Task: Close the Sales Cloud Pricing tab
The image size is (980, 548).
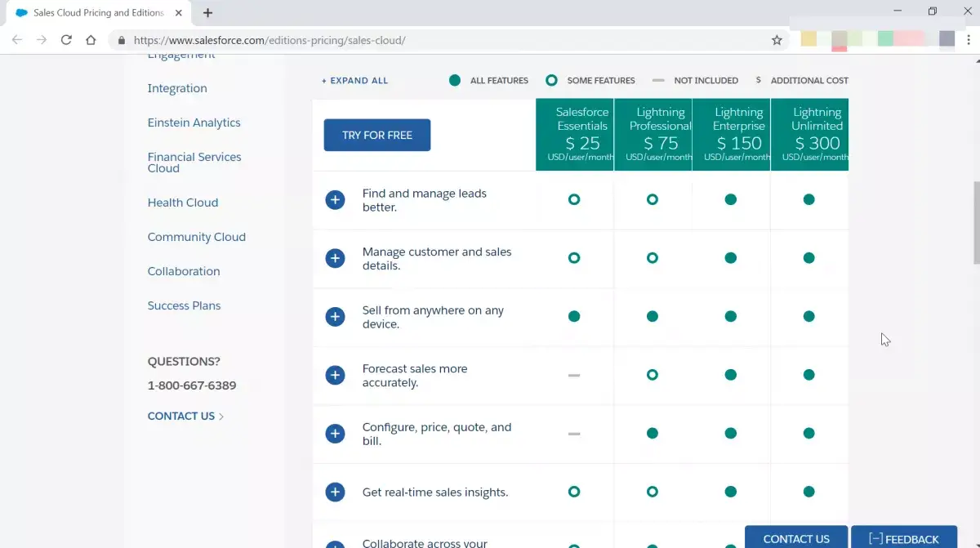Action: point(179,13)
